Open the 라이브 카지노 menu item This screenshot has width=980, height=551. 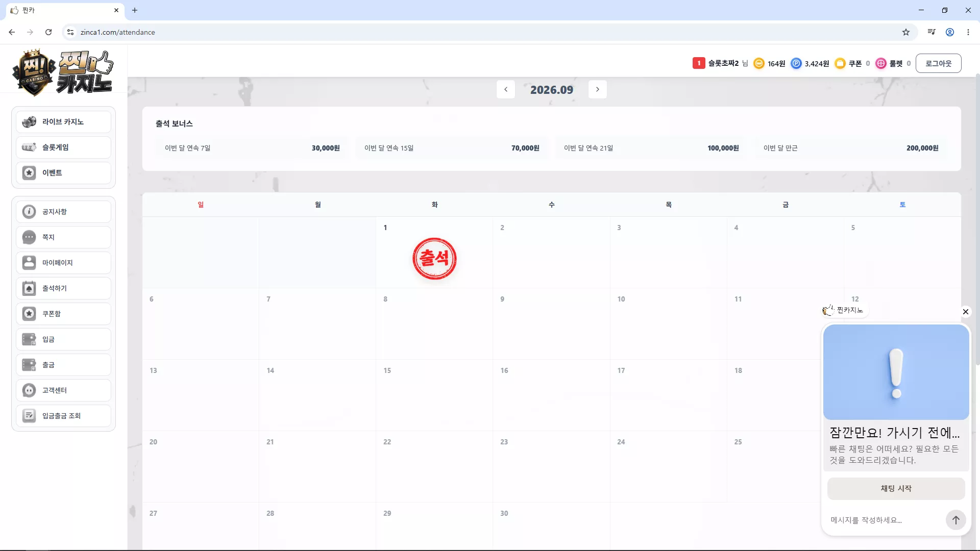63,122
